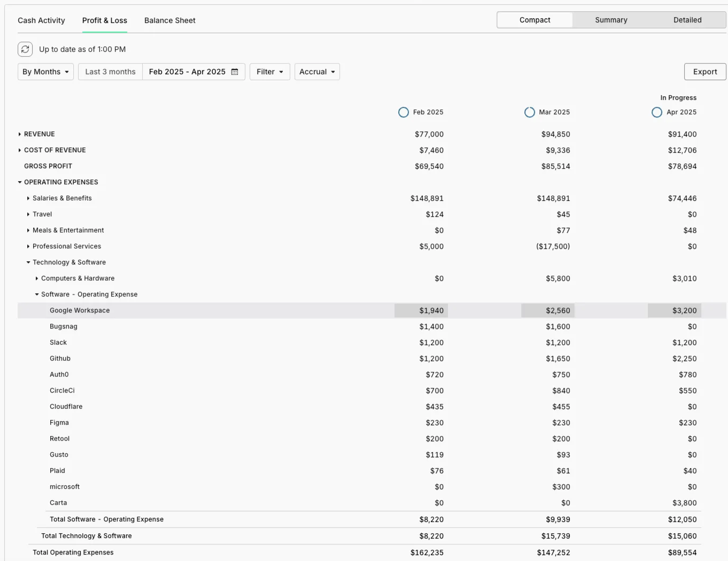Select the Last 3 months preset

[111, 72]
